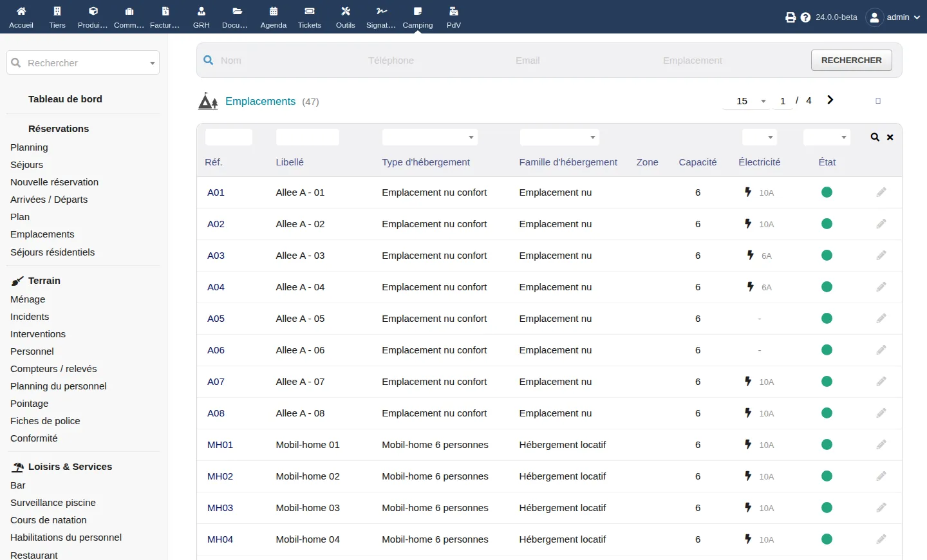Screen dimensions: 927x560
Task: Edit emplacement A03 with pencil icon
Action: pyautogui.click(x=881, y=256)
